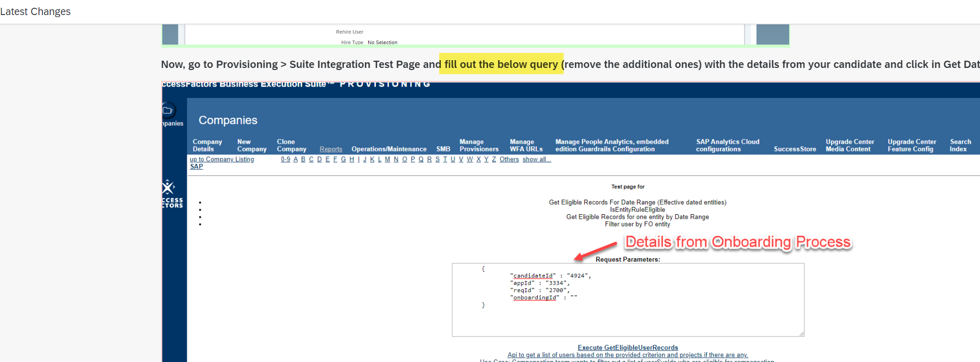Filter companies by letter T
The image size is (980, 362).
tap(445, 159)
